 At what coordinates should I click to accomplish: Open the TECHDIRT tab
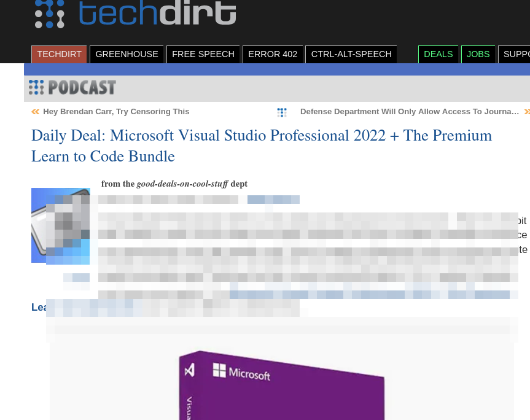[59, 54]
